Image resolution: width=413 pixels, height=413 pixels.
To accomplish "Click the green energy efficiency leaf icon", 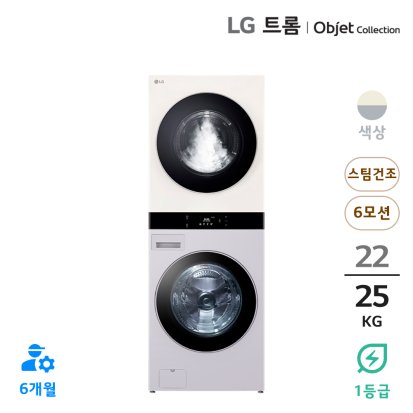I will (372, 358).
